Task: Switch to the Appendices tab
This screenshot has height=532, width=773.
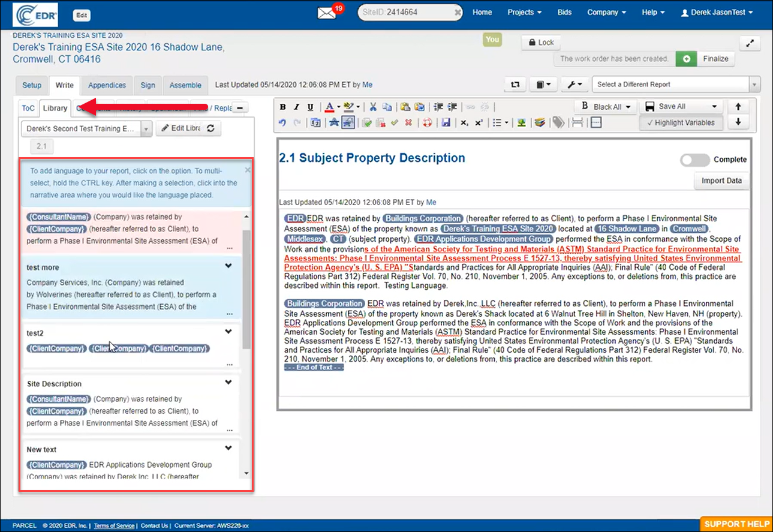Action: click(x=107, y=85)
